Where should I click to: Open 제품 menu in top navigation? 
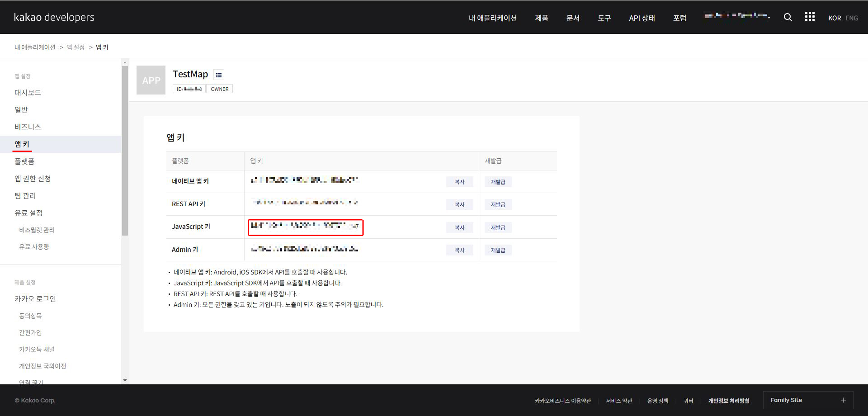[542, 18]
